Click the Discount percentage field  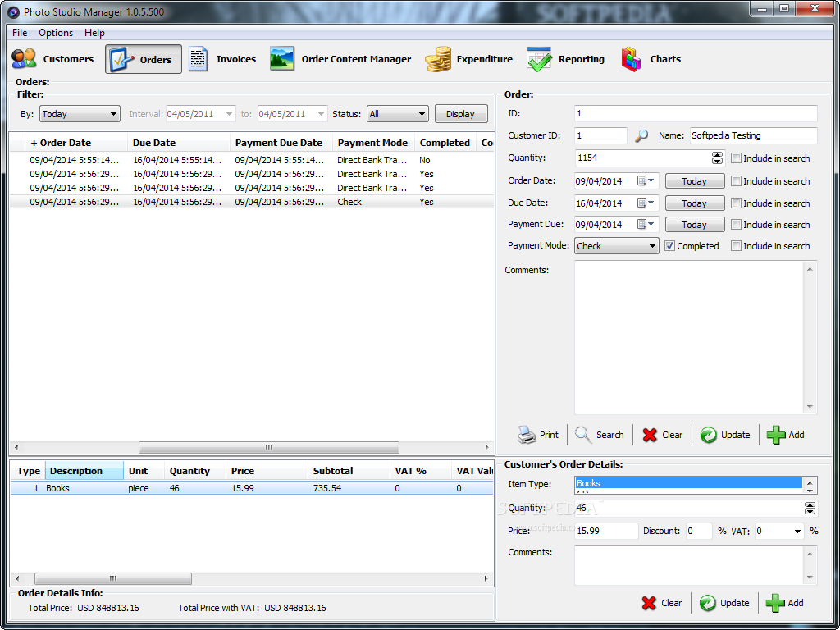[x=699, y=531]
